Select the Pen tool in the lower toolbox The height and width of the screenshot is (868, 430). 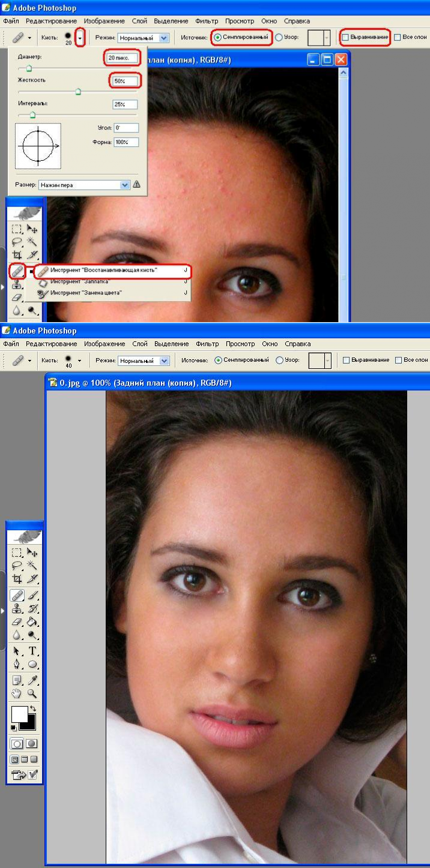17,665
